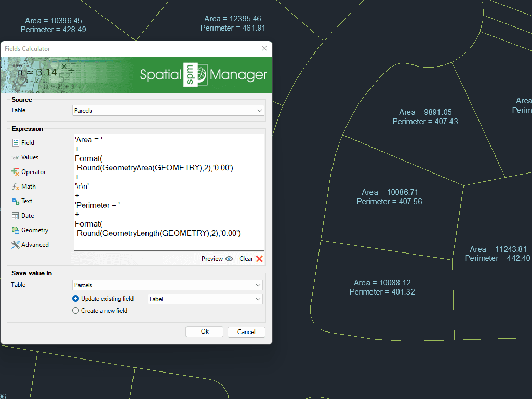Click the GeometryArea line in the expression
The height and width of the screenshot is (399, 532).
155,168
